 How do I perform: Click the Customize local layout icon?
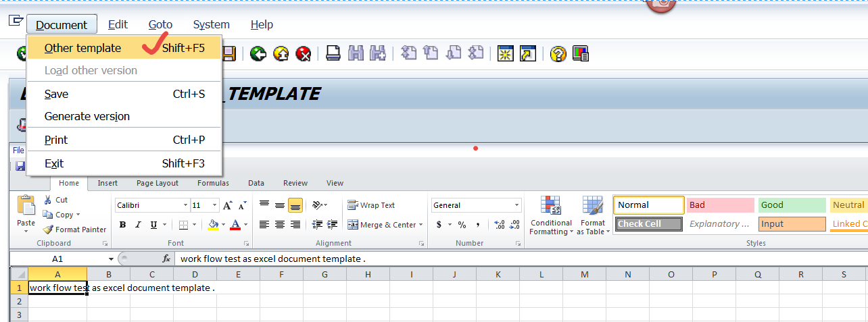[x=580, y=54]
